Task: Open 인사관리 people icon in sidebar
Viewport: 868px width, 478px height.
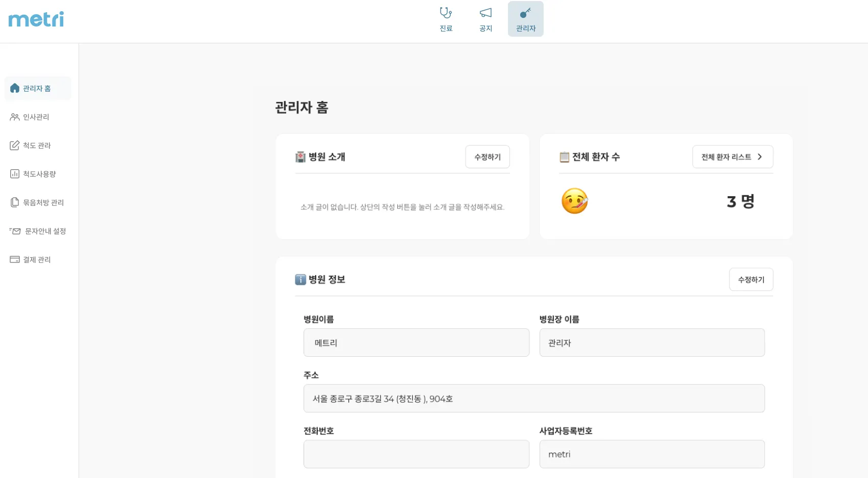Action: point(15,117)
